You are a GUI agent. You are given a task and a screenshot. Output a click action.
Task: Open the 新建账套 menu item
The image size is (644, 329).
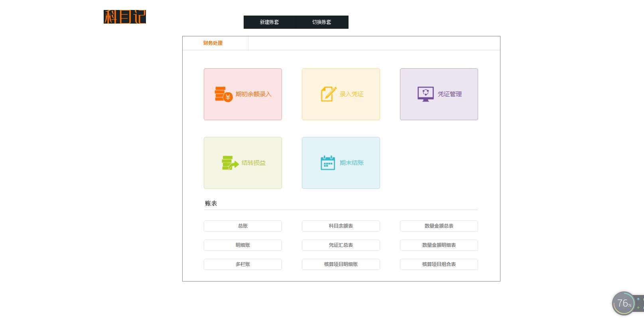(x=270, y=22)
